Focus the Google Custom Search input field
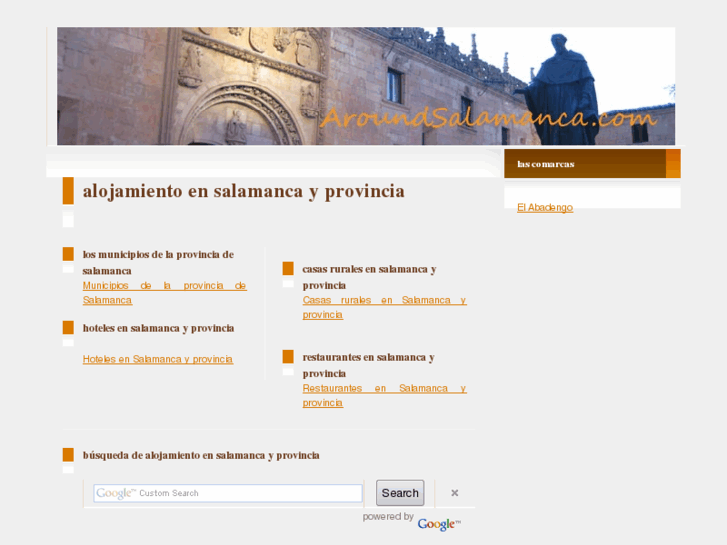The height and width of the screenshot is (545, 727). (228, 493)
